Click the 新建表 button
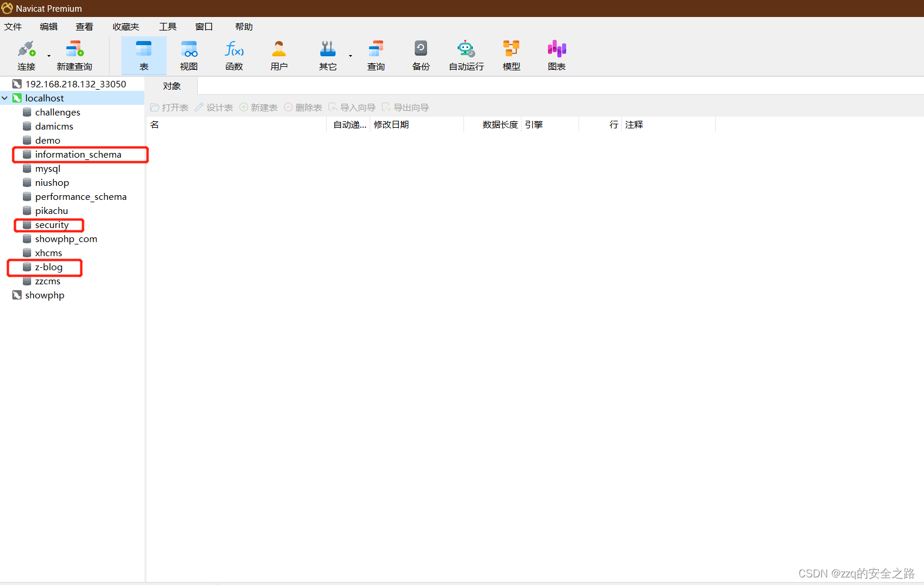924x585 pixels. [x=259, y=107]
